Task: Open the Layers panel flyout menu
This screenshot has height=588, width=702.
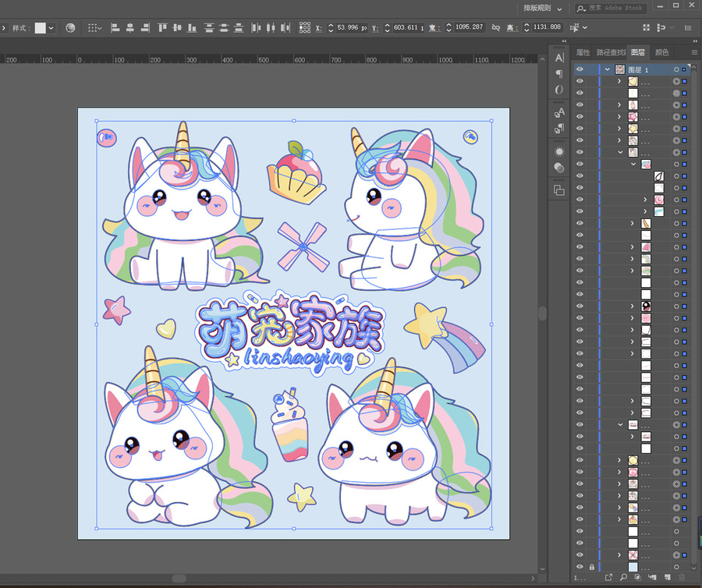Action: coord(694,52)
